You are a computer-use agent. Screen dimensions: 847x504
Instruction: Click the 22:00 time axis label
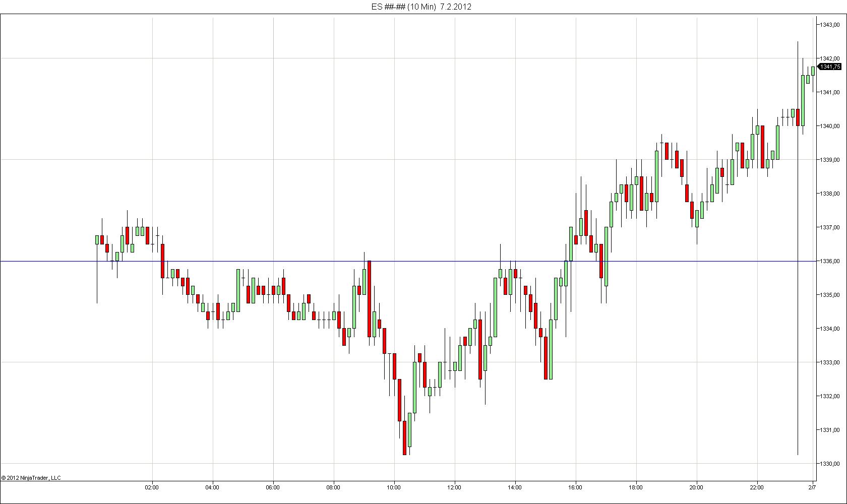coord(757,487)
